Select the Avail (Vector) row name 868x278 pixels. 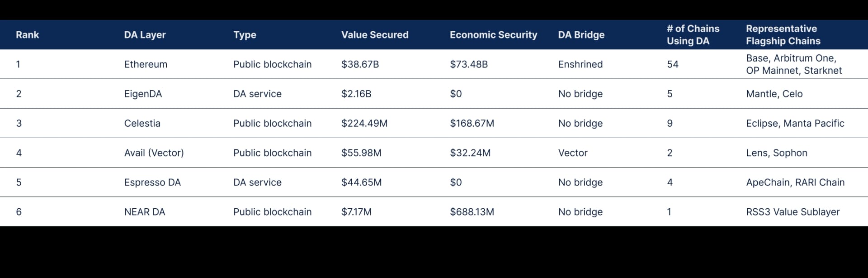[x=154, y=153]
